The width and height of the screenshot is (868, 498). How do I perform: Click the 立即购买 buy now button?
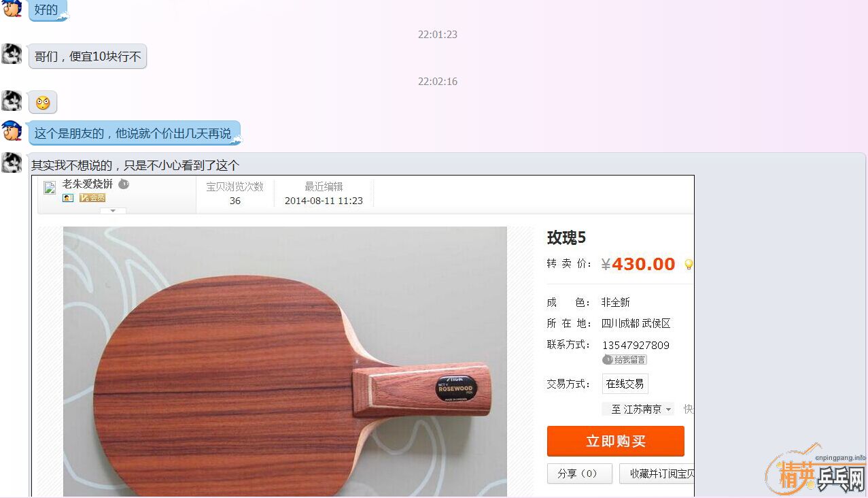[x=616, y=442]
